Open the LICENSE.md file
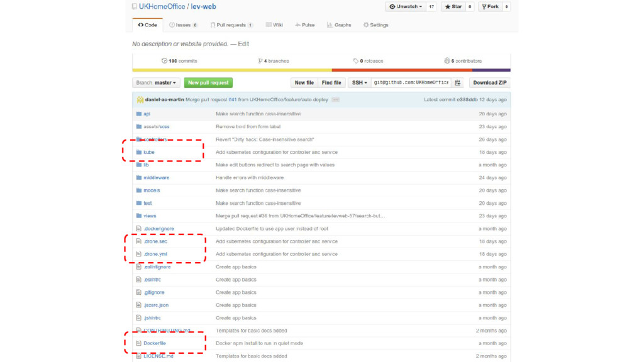 point(158,356)
